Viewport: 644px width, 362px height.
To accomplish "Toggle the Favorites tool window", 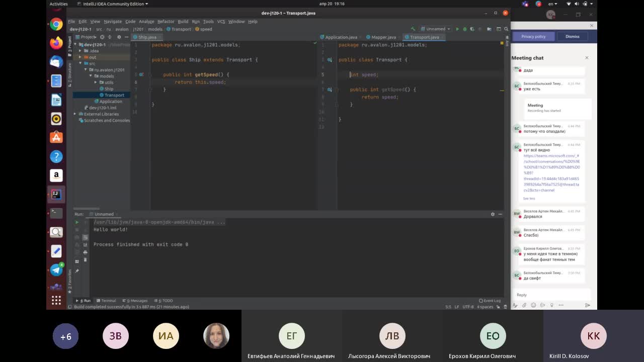I will (70, 282).
